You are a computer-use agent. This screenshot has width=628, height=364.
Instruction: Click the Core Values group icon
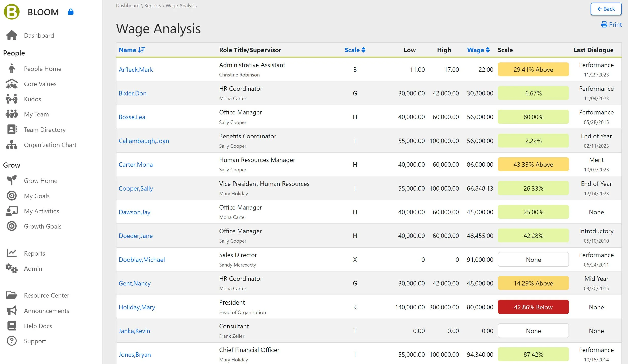(x=12, y=84)
